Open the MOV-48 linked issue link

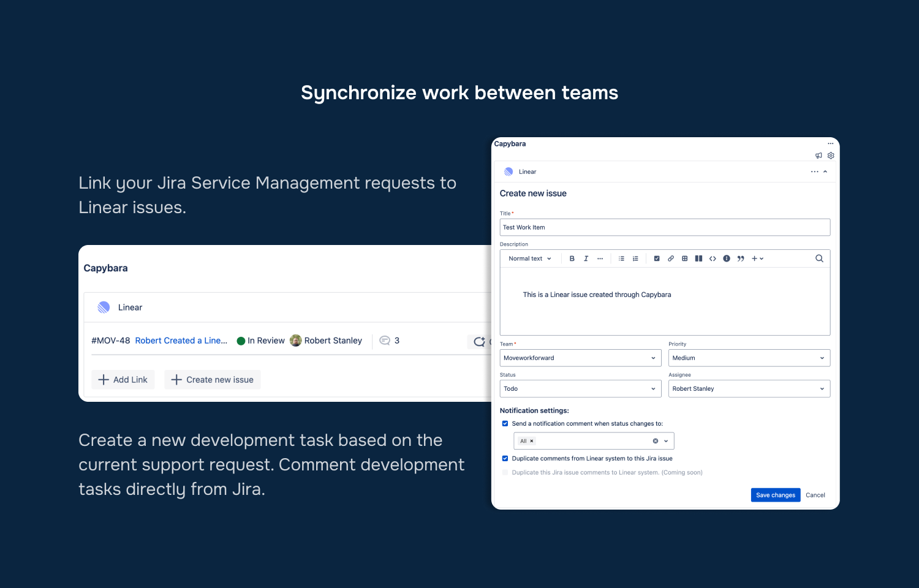click(181, 341)
